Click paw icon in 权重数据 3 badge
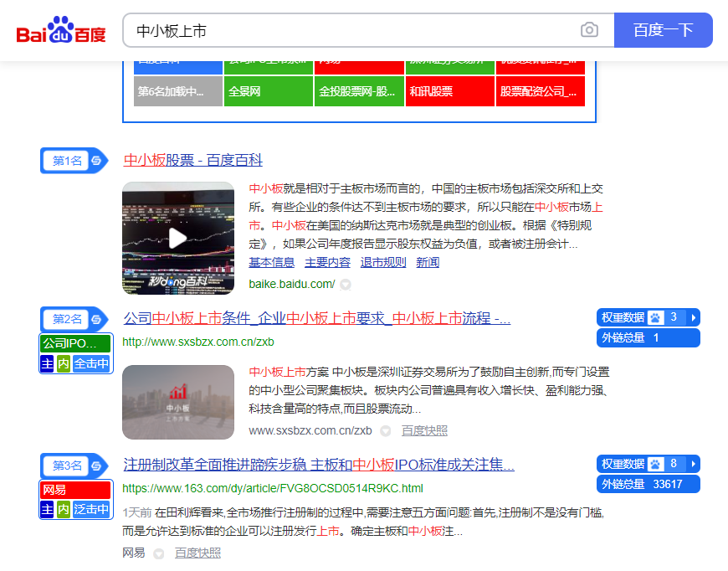The image size is (728, 571). point(655,318)
